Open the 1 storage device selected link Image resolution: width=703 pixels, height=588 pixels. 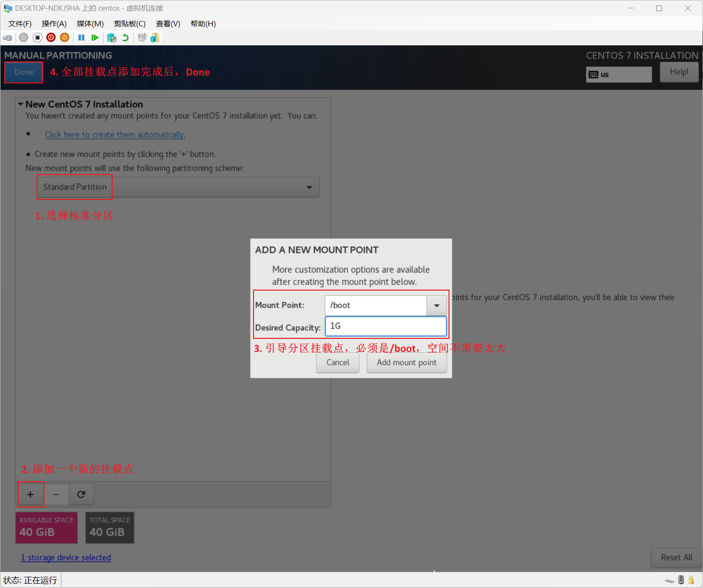[x=66, y=558]
